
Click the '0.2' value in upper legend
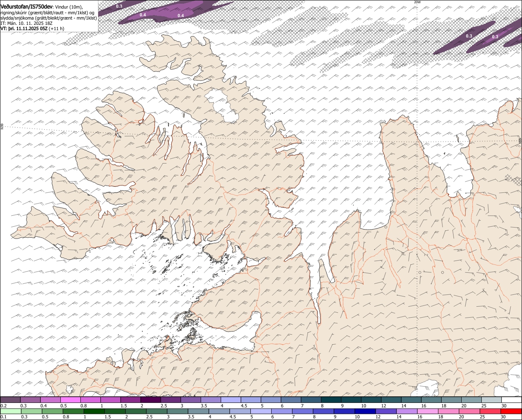(x=4, y=406)
